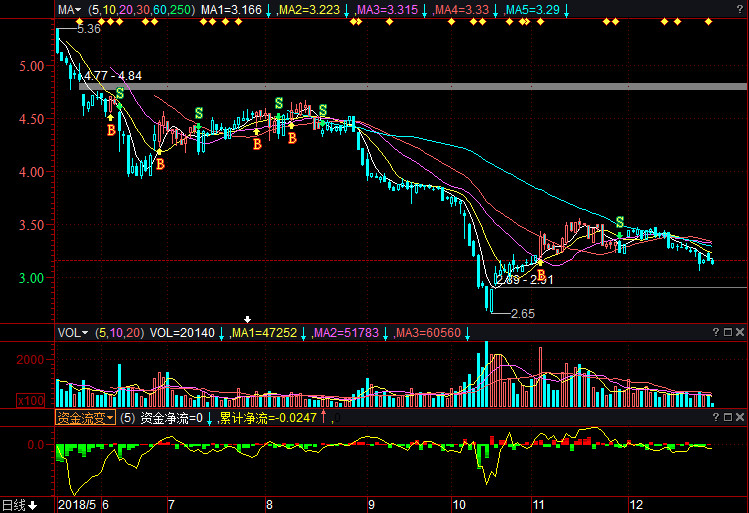Click the green S sell signal near 12
The image size is (749, 513).
[x=620, y=222]
